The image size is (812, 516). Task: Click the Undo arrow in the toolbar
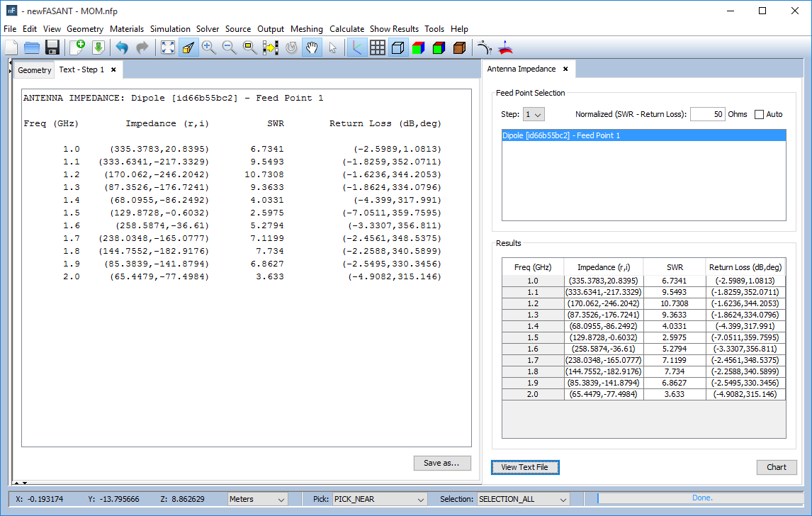tap(122, 47)
